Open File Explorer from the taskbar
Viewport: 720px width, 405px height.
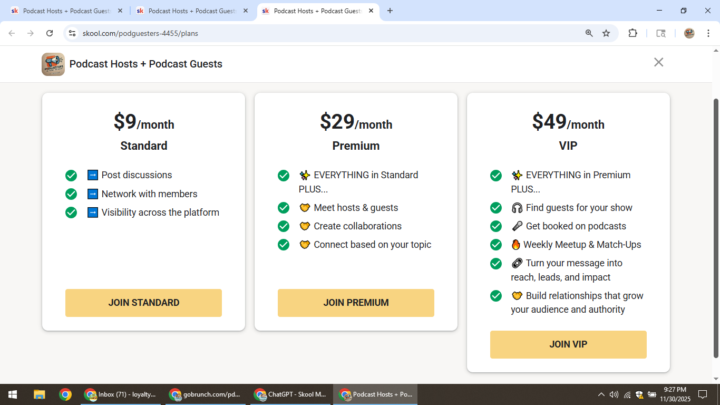[39, 394]
